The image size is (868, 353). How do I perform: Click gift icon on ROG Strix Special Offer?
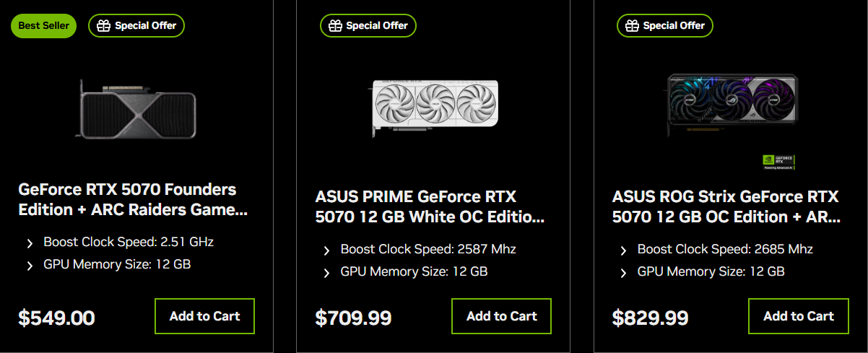pos(632,26)
